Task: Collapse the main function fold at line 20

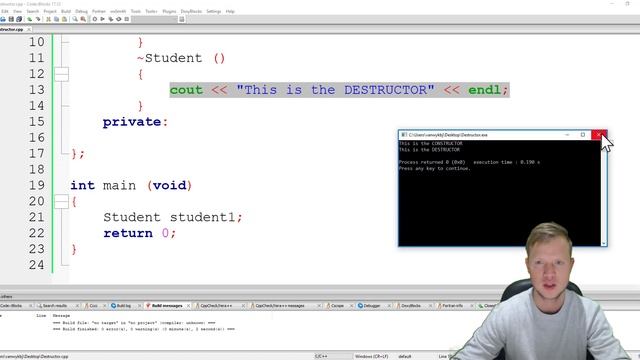Action: (x=62, y=201)
